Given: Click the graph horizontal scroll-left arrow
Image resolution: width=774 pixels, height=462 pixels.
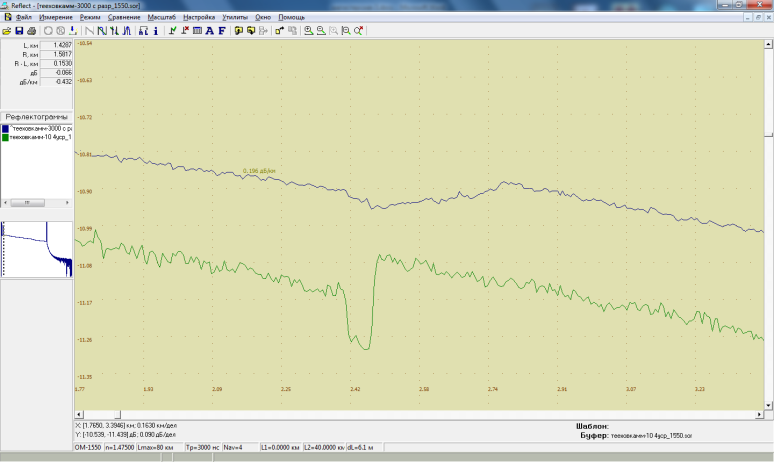Looking at the screenshot, I should click(79, 415).
